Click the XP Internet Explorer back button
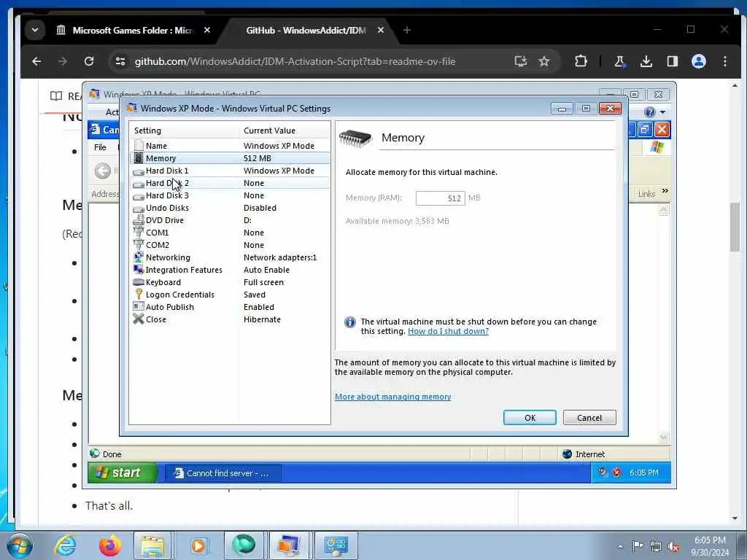747x560 pixels. point(102,171)
